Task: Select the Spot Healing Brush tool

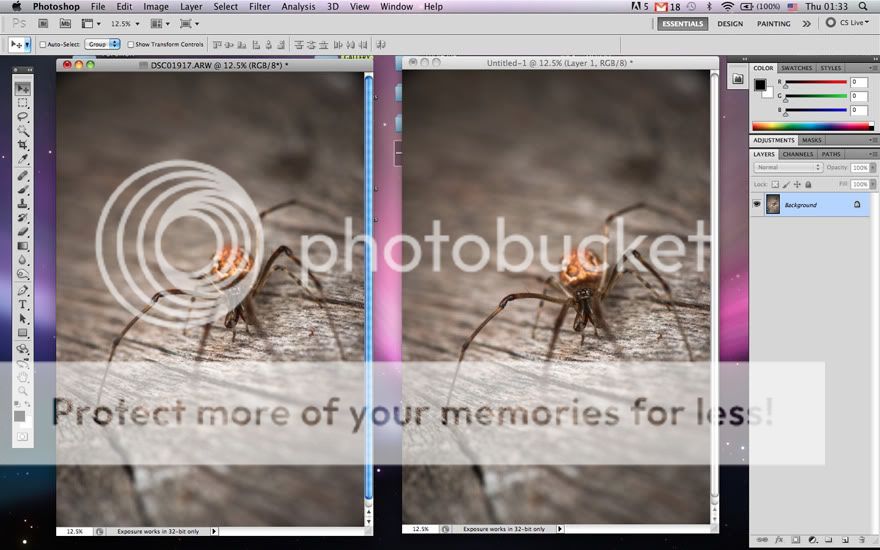Action: pos(22,176)
